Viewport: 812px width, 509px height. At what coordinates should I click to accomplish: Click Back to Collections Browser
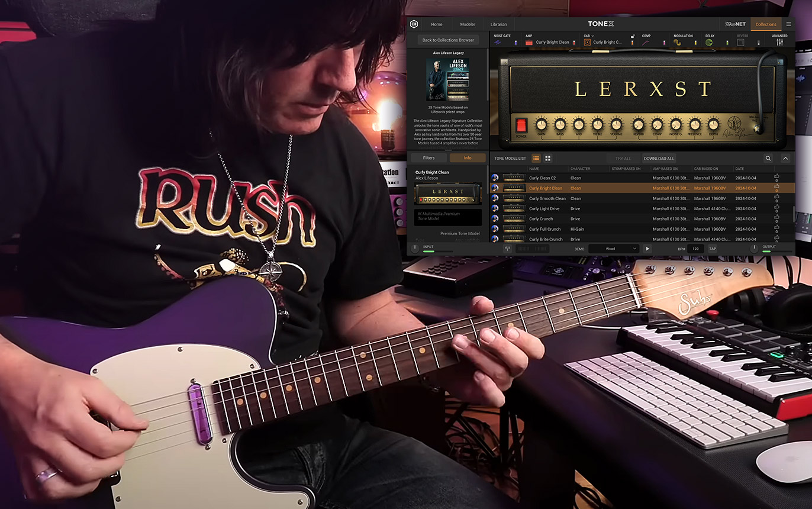tap(447, 40)
